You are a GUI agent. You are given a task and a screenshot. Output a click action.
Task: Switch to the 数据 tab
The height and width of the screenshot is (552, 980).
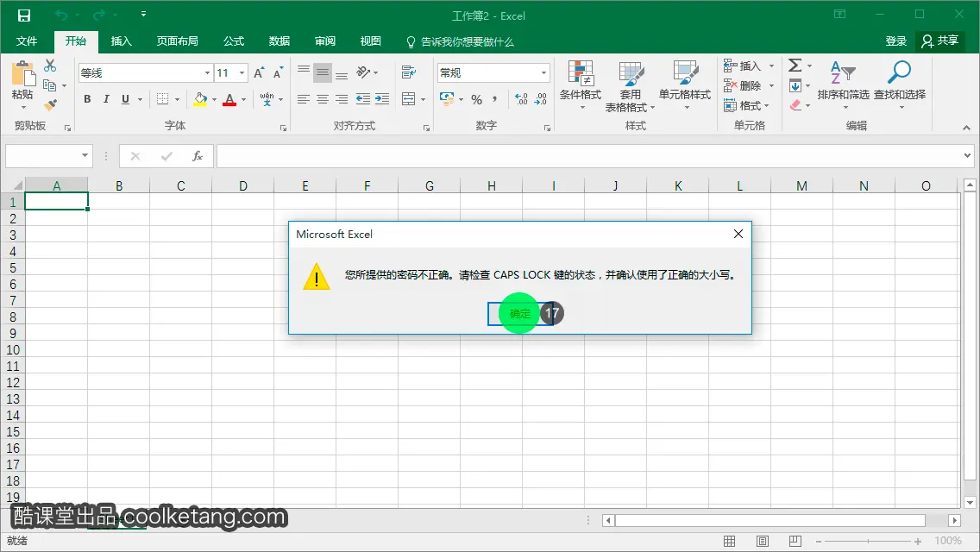click(x=280, y=41)
